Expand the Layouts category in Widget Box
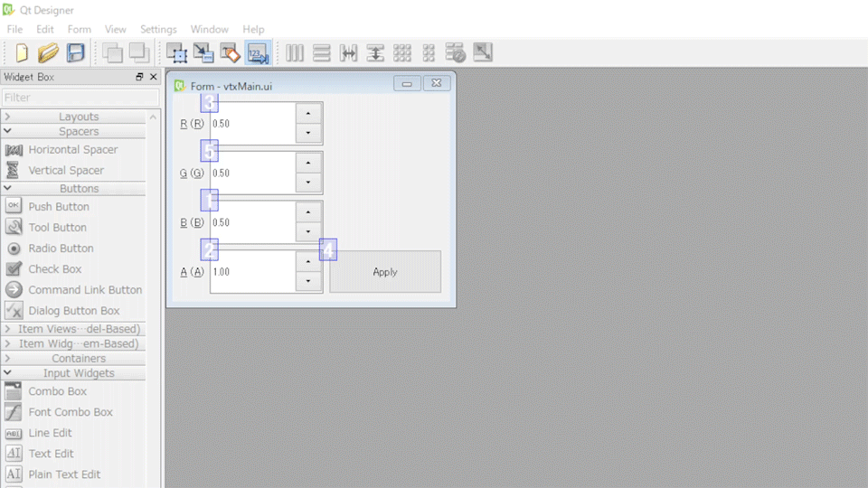 pos(79,117)
